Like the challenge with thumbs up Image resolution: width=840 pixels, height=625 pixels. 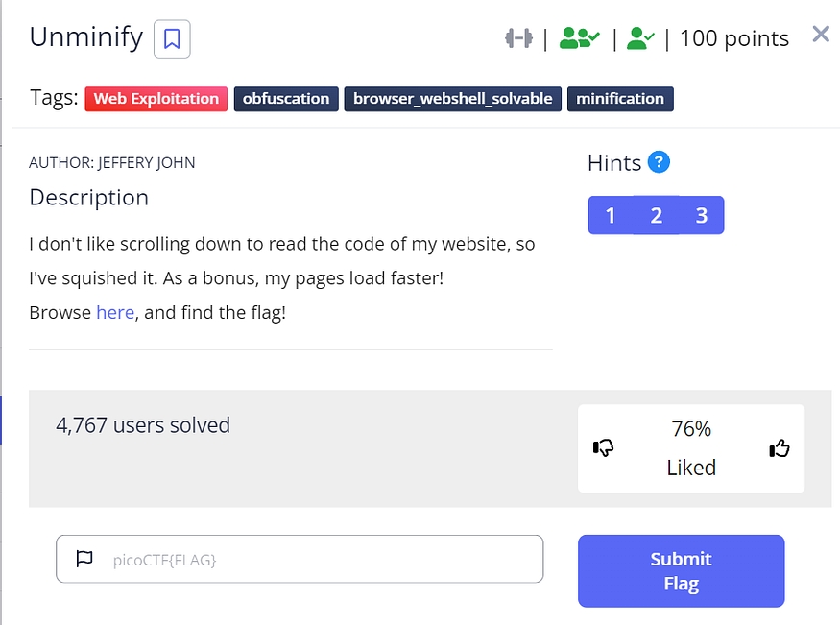[x=780, y=447]
